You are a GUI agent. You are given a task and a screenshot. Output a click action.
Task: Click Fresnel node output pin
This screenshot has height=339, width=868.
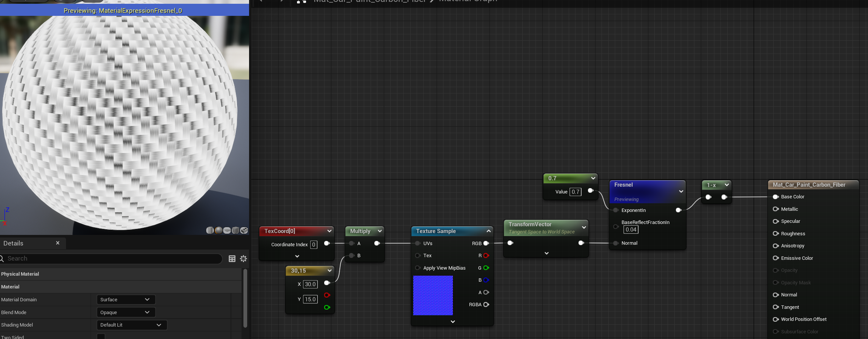(679, 210)
